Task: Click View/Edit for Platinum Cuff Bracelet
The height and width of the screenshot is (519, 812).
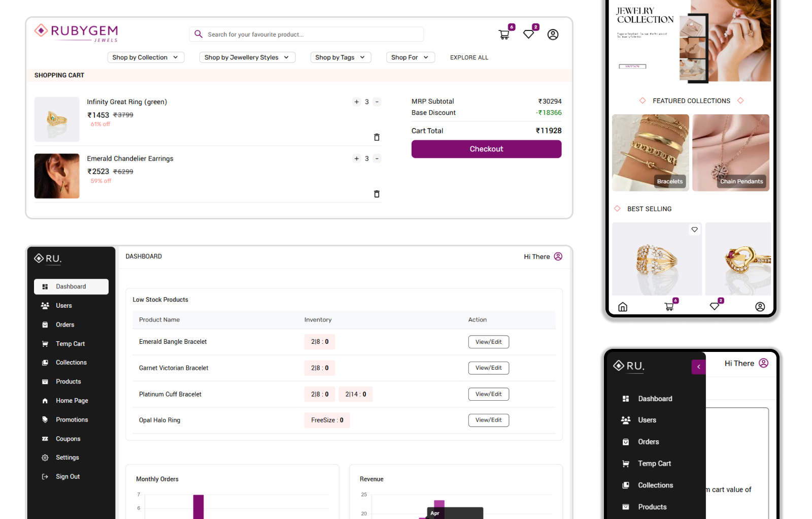Action: point(488,394)
